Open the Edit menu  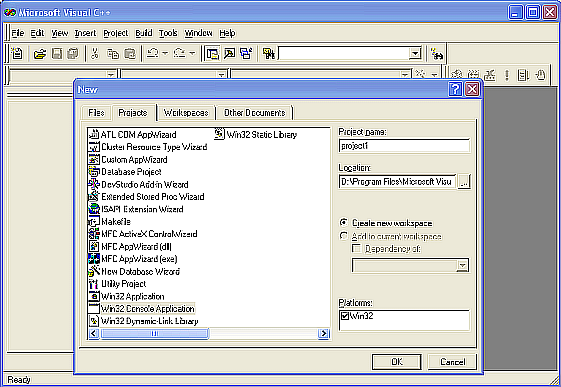pyautogui.click(x=37, y=33)
